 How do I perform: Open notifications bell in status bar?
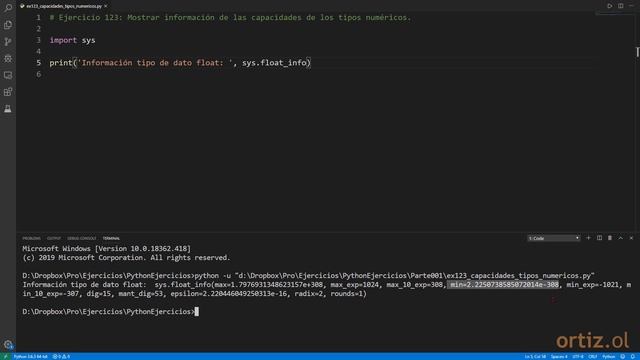(x=633, y=357)
